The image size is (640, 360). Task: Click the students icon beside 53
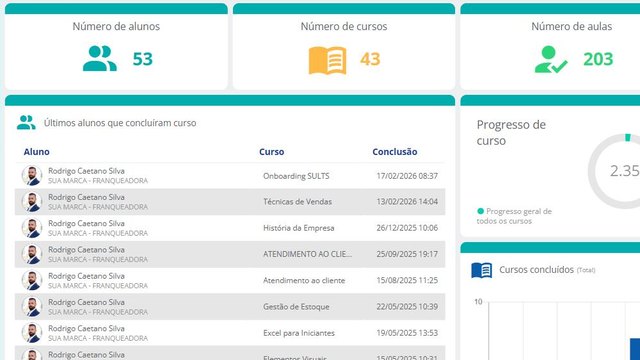click(100, 58)
